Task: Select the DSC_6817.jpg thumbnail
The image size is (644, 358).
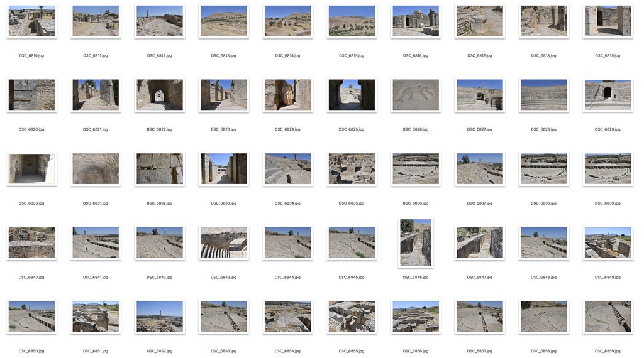Action: 480,21
